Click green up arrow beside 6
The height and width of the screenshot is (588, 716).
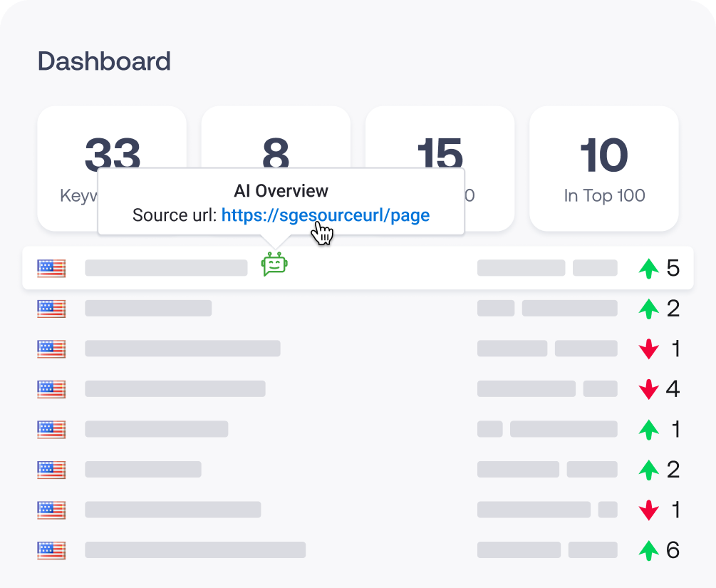coord(648,550)
